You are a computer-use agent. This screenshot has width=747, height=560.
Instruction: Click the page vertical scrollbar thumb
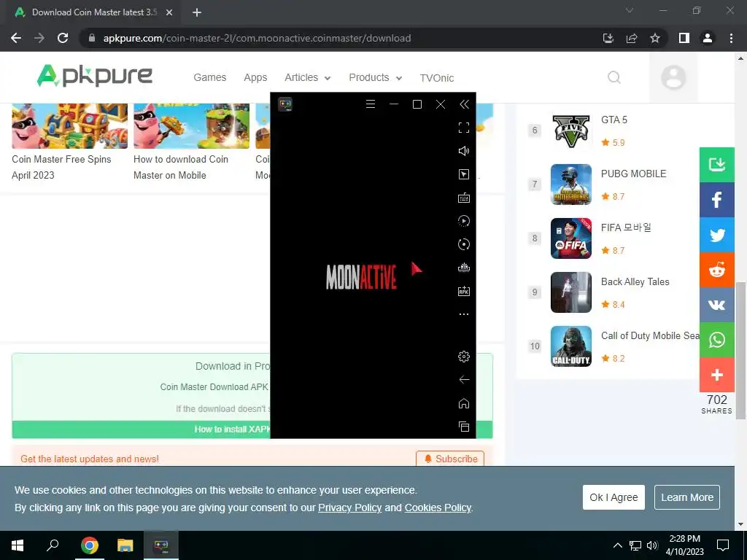pos(741,351)
